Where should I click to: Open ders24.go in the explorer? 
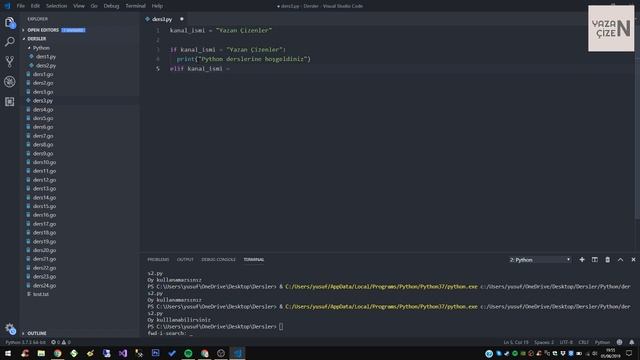(x=44, y=286)
